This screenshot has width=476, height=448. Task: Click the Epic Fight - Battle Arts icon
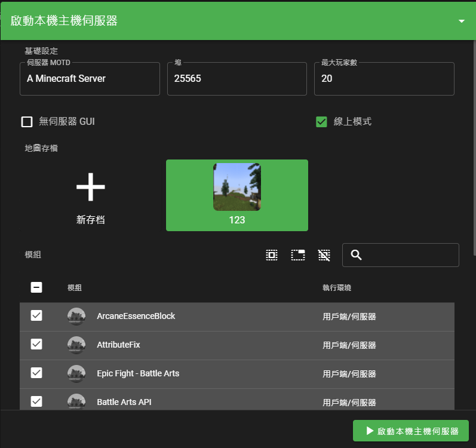(76, 374)
